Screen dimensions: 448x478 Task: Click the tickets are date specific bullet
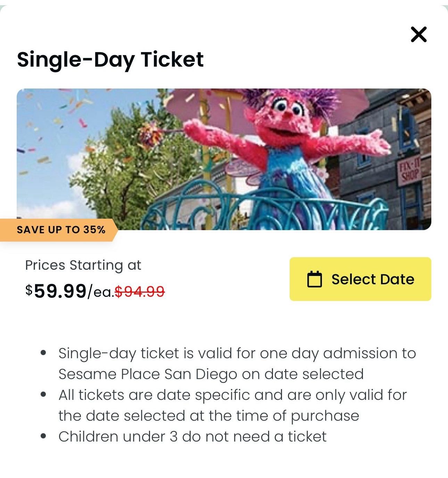point(232,395)
